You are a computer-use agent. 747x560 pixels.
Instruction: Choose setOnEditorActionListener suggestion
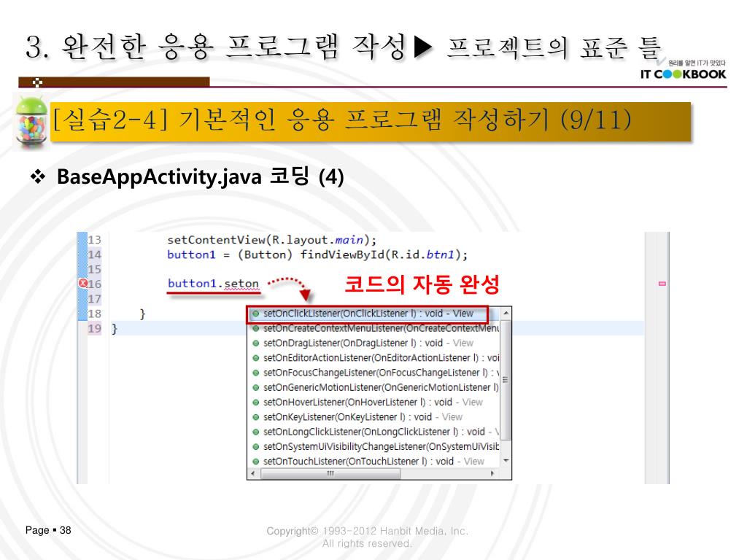point(374,357)
